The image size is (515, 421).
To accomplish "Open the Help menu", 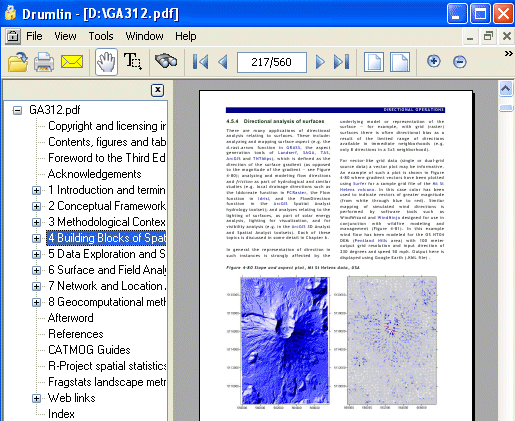I will [186, 36].
